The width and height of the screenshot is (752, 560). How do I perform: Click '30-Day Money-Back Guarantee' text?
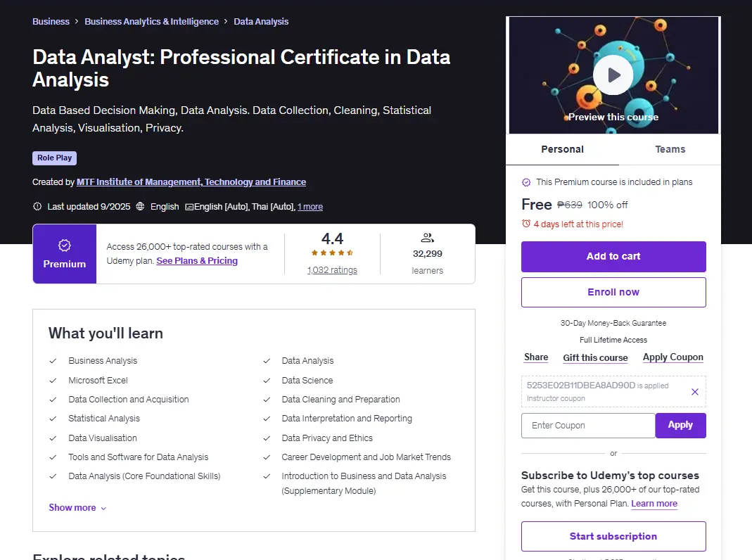[613, 323]
